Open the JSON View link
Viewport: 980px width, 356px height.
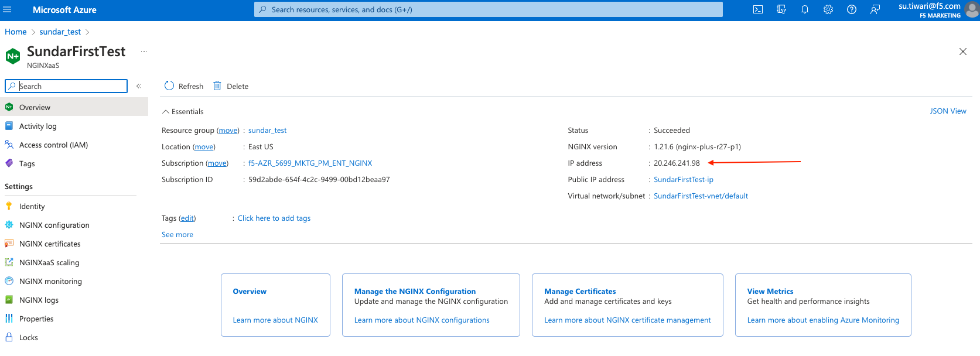click(x=948, y=111)
